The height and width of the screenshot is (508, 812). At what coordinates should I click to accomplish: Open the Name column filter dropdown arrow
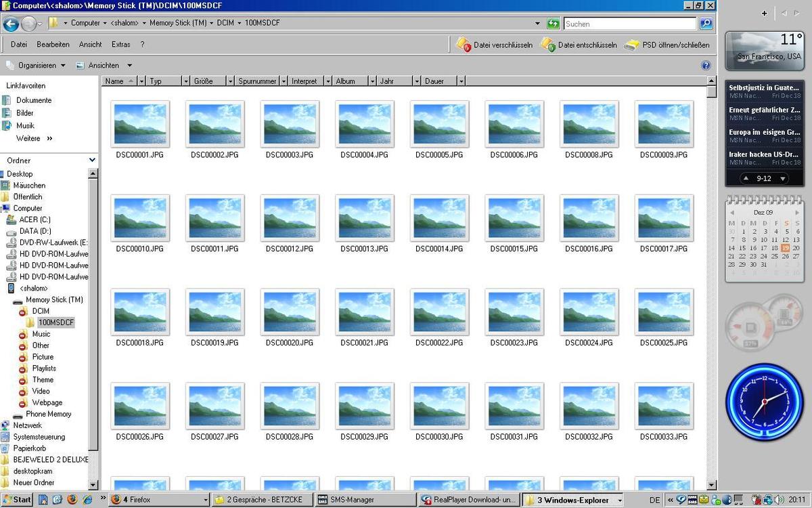141,81
